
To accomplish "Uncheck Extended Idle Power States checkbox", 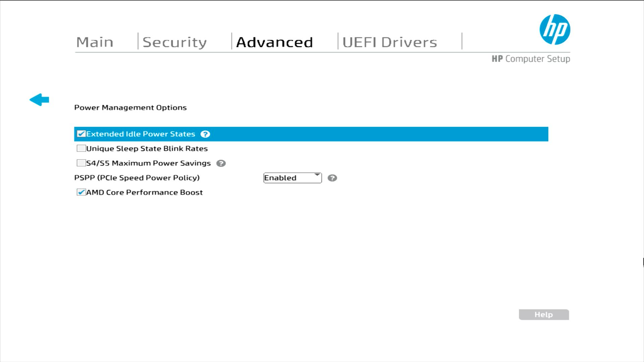I will coord(81,134).
